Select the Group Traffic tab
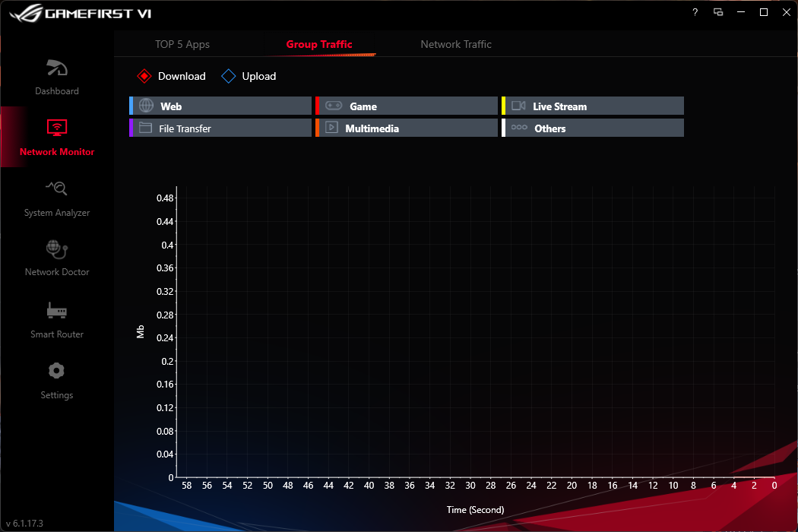798x532 pixels. pyautogui.click(x=319, y=44)
